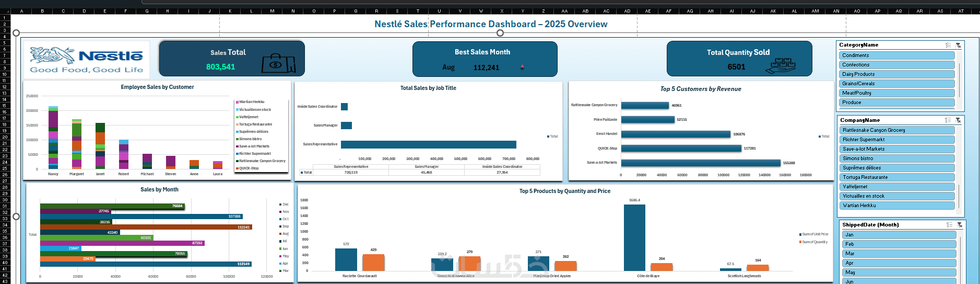Click the boxes-in-hand icon in Total Quantity Sold card
The height and width of the screenshot is (284, 980).
pyautogui.click(x=781, y=66)
